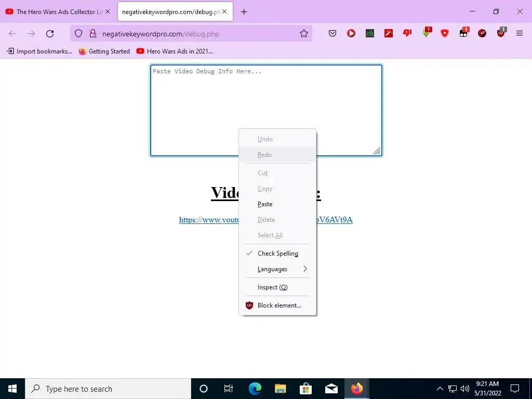Go back to previous page
532x399 pixels.
pyautogui.click(x=12, y=33)
